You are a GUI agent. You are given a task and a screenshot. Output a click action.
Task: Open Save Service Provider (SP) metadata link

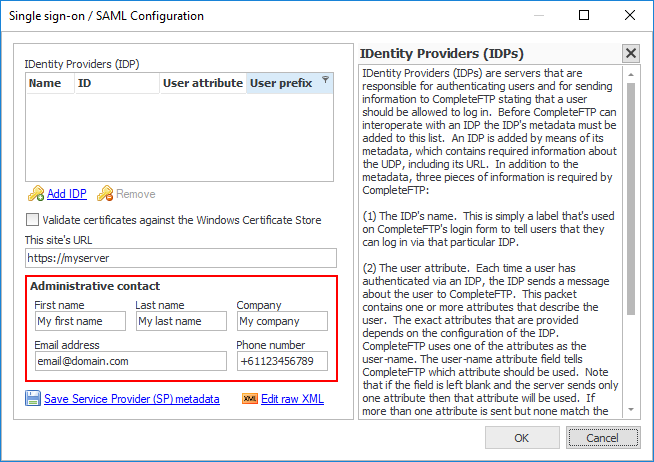(131, 399)
